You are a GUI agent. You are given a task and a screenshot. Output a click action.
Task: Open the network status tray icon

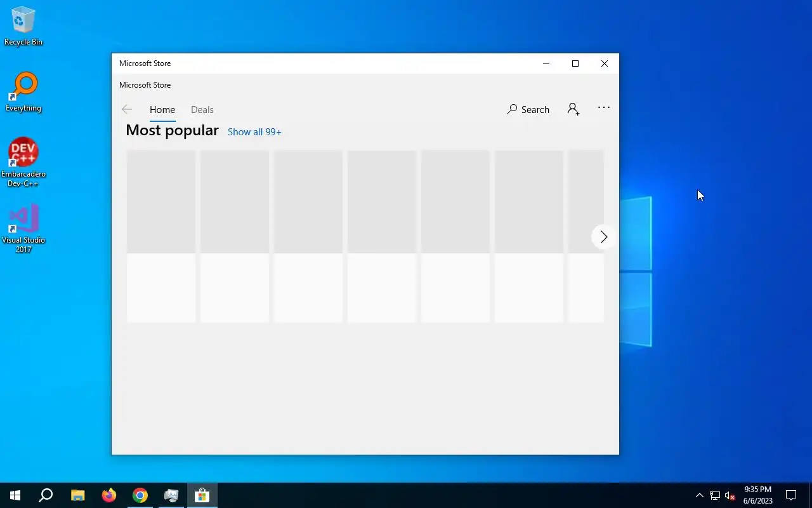(715, 495)
